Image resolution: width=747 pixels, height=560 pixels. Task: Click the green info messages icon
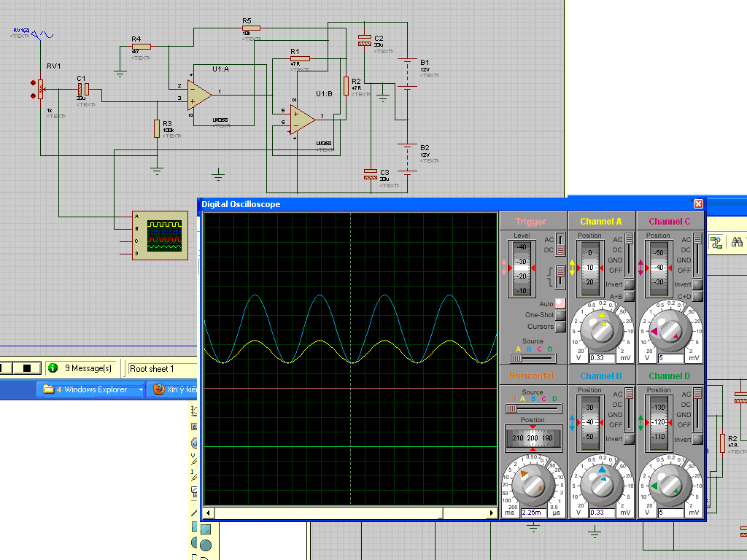coord(53,368)
